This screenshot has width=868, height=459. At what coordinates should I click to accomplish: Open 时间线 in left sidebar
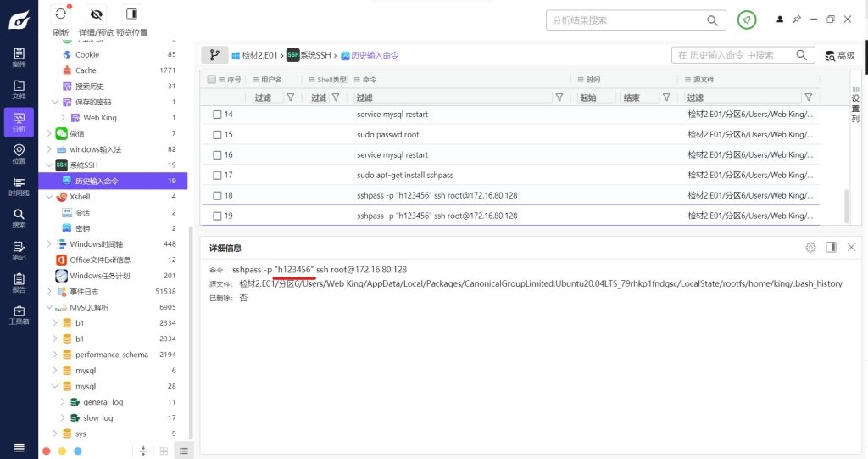point(19,186)
